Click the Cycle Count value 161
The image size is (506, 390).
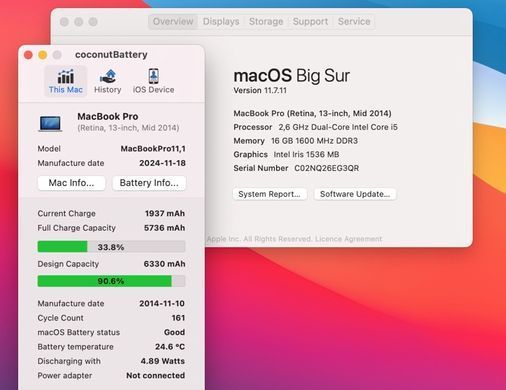(x=178, y=318)
